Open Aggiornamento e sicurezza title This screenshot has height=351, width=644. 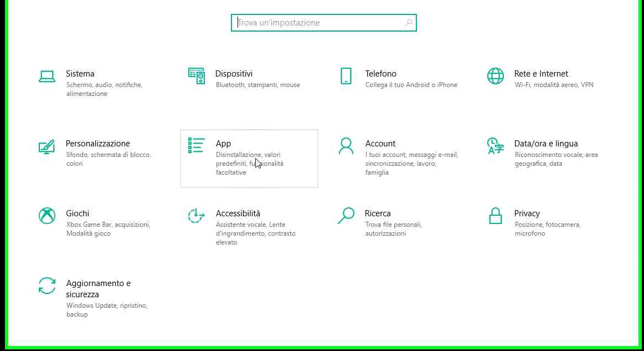(x=98, y=288)
